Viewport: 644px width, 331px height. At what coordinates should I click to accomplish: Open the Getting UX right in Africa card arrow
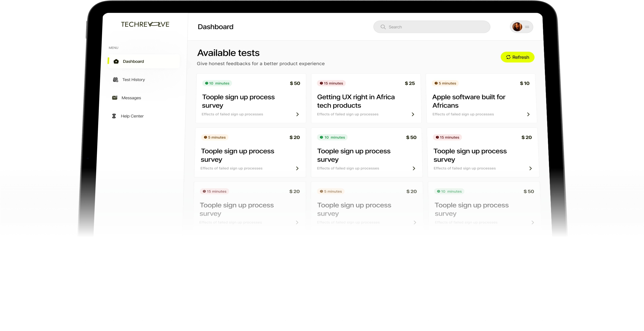(x=413, y=114)
